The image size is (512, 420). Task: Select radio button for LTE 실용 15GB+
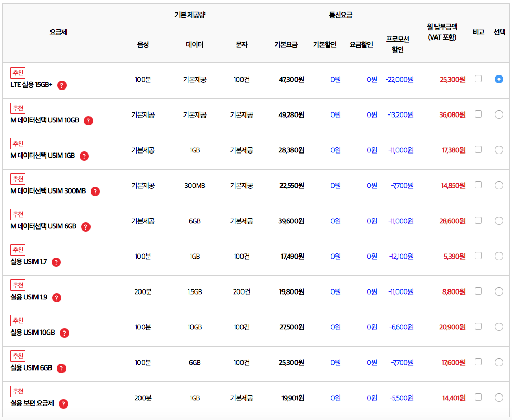tap(499, 79)
